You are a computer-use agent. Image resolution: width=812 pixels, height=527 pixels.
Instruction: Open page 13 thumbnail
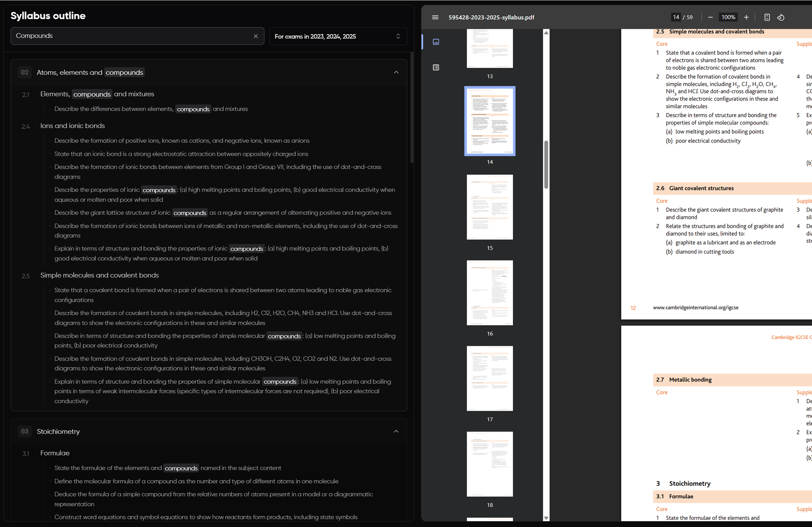489,48
